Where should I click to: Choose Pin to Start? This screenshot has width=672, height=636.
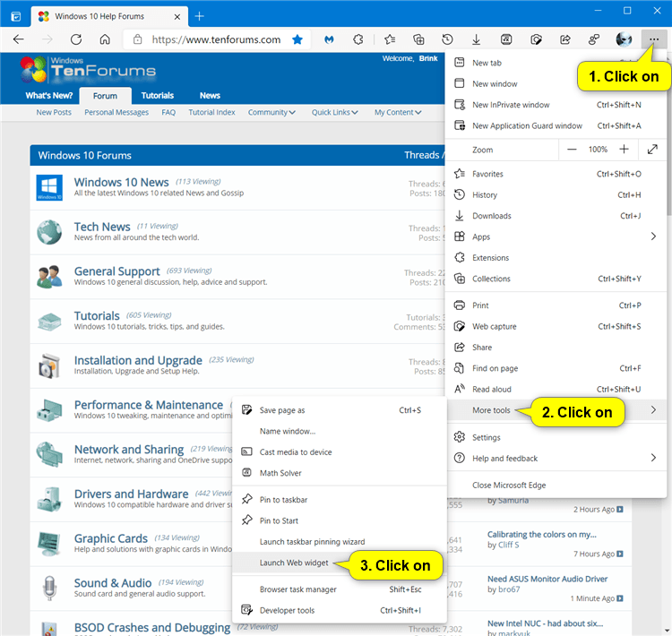coord(340,521)
